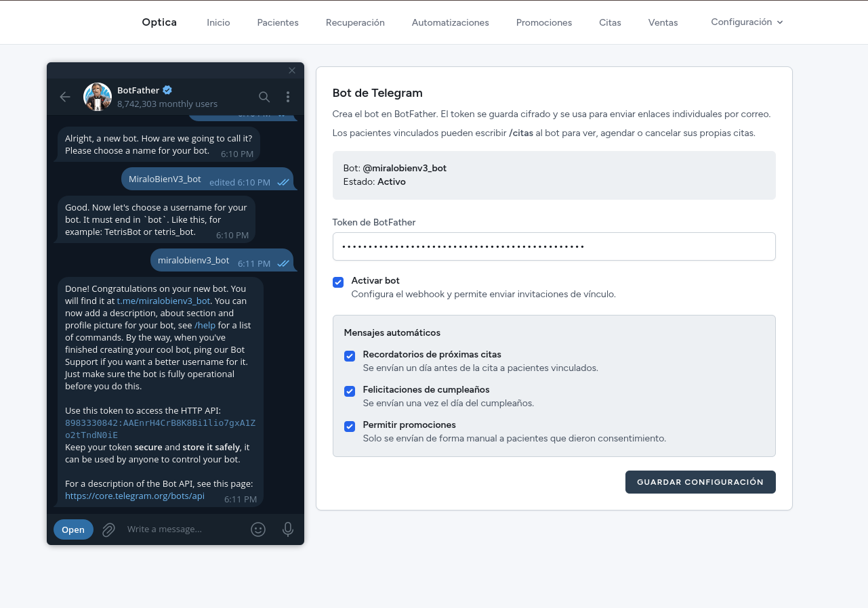Open the Recuperación section
The image size is (868, 608).
pos(355,22)
